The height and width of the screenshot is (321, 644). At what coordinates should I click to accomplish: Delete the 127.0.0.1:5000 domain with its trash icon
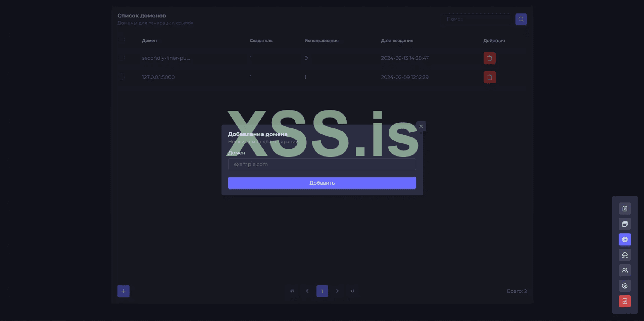[x=489, y=77]
